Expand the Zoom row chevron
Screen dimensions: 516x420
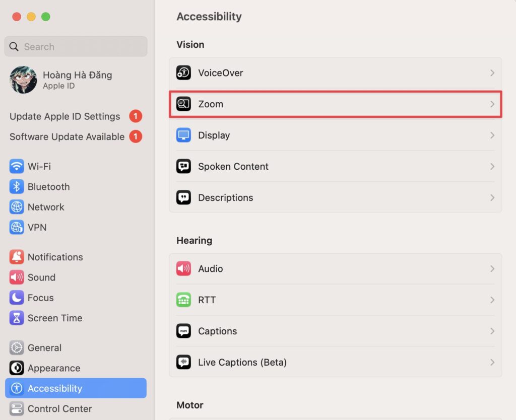(492, 104)
